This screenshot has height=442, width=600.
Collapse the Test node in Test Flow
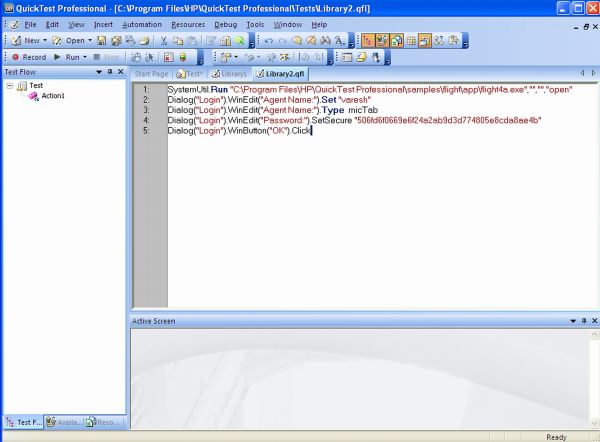[x=10, y=86]
